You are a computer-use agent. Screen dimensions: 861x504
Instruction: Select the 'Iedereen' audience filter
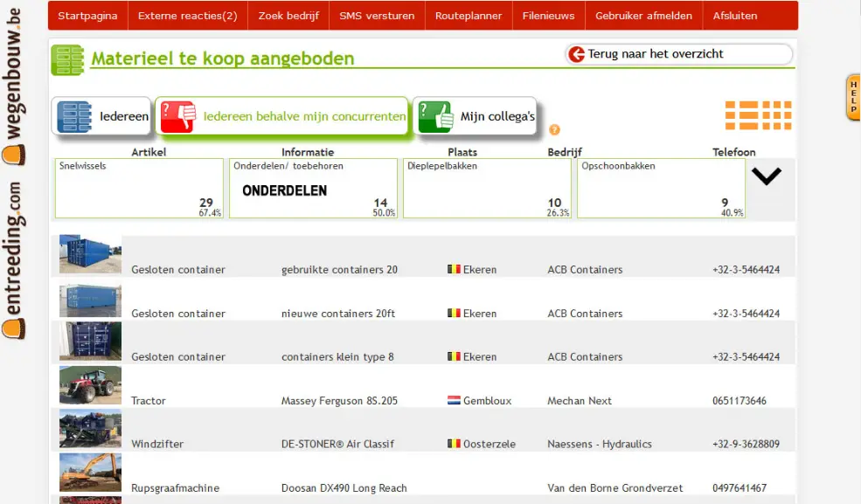pos(102,116)
